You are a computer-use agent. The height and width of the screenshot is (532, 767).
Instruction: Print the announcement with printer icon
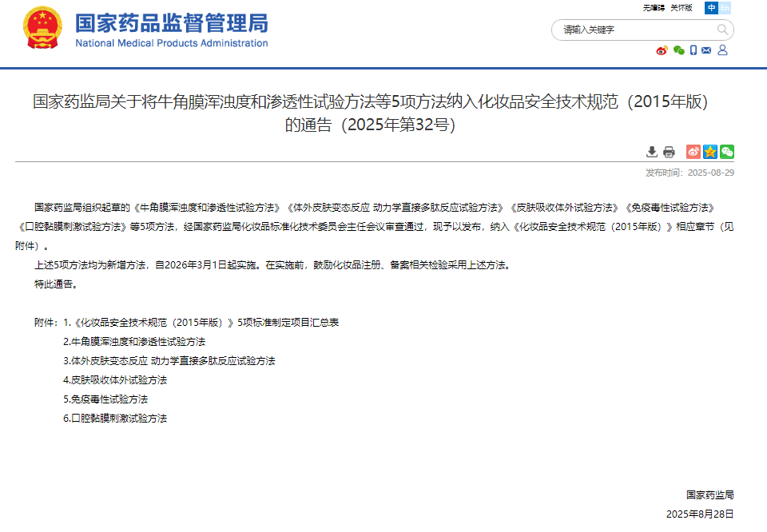tap(669, 152)
